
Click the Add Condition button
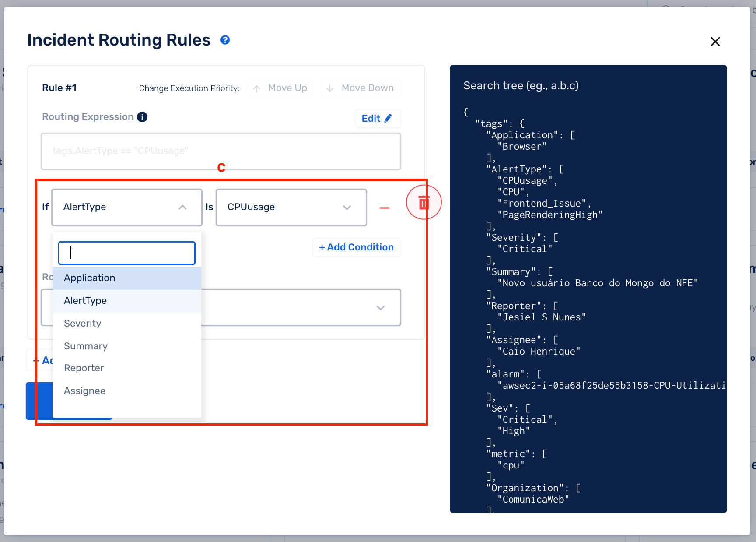coord(357,247)
